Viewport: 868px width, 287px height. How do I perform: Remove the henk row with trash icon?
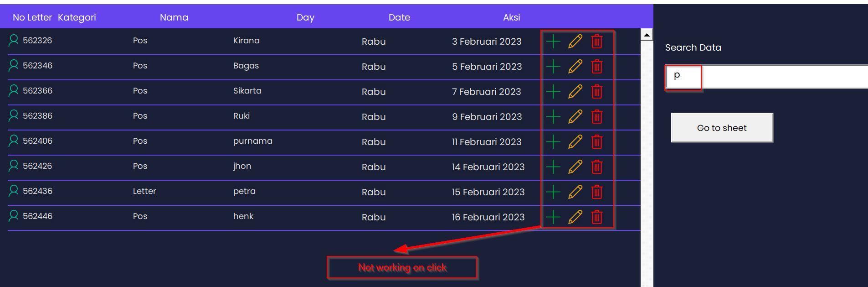(596, 217)
